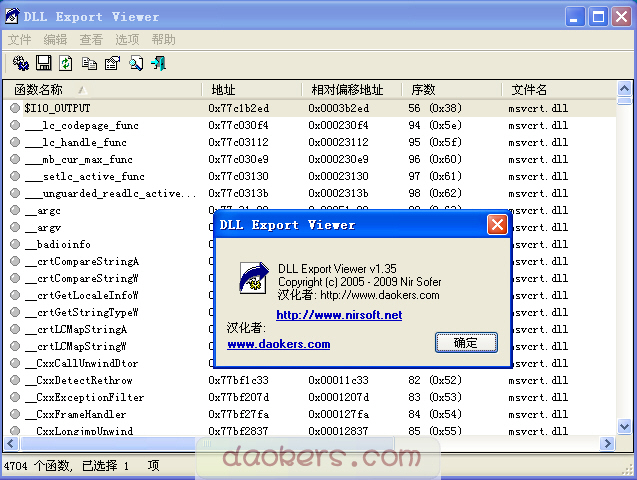Viewport: 637px width, 480px height.
Task: Click the Find magnifier toolbar icon
Action: pyautogui.click(x=136, y=63)
